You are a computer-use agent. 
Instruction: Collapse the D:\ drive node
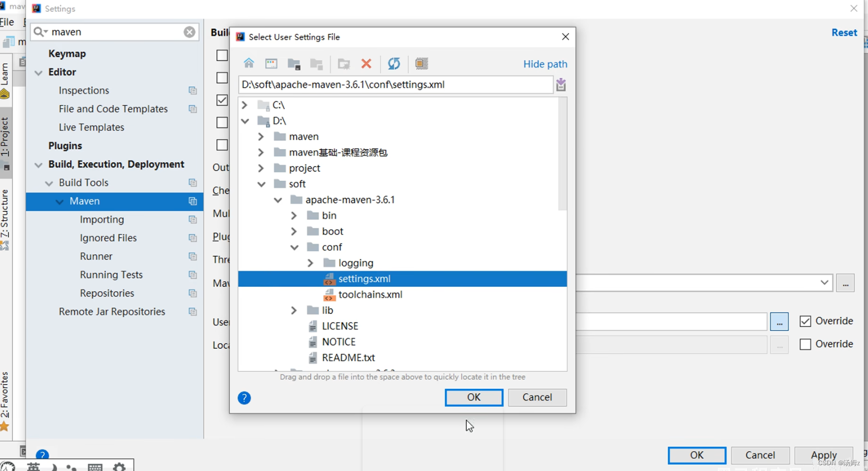245,121
